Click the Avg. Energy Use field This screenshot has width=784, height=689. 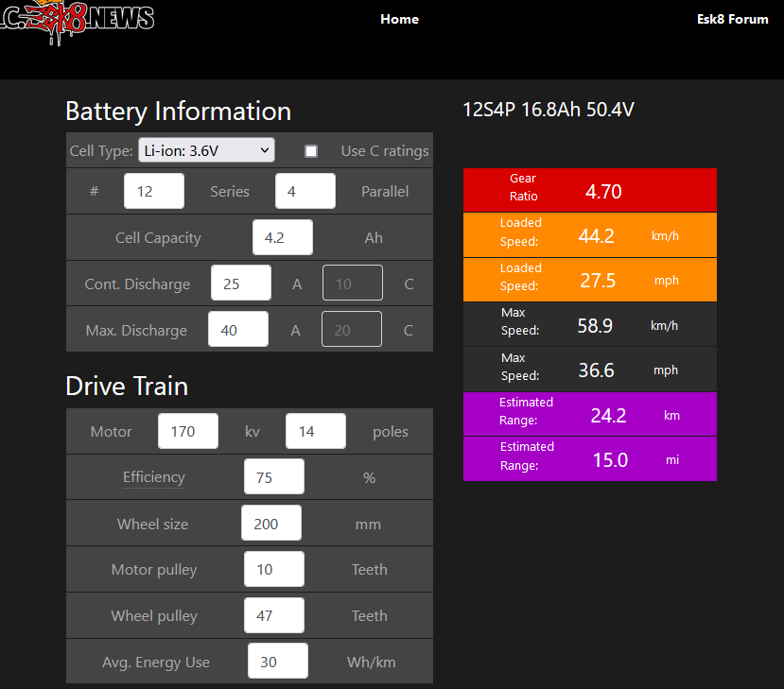coord(277,661)
